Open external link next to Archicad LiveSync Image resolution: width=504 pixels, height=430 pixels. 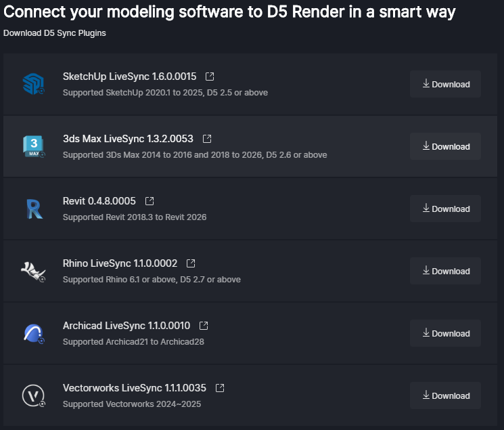pos(204,326)
